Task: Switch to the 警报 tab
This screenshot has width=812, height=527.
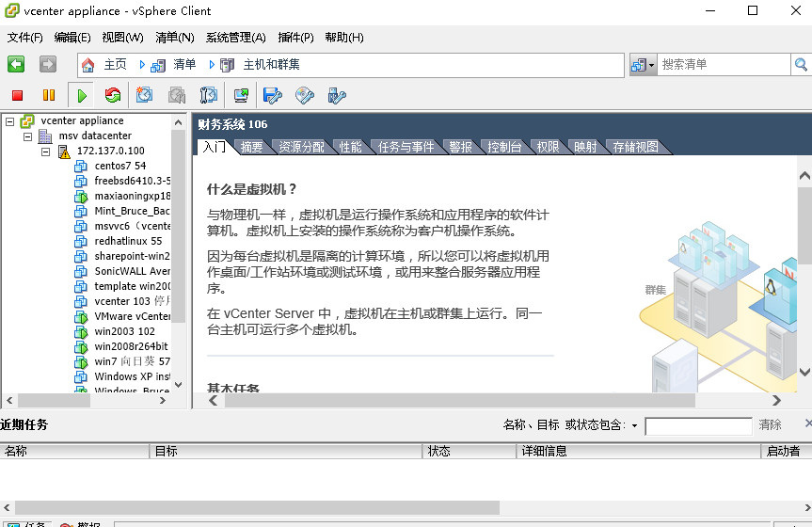Action: coord(460,147)
